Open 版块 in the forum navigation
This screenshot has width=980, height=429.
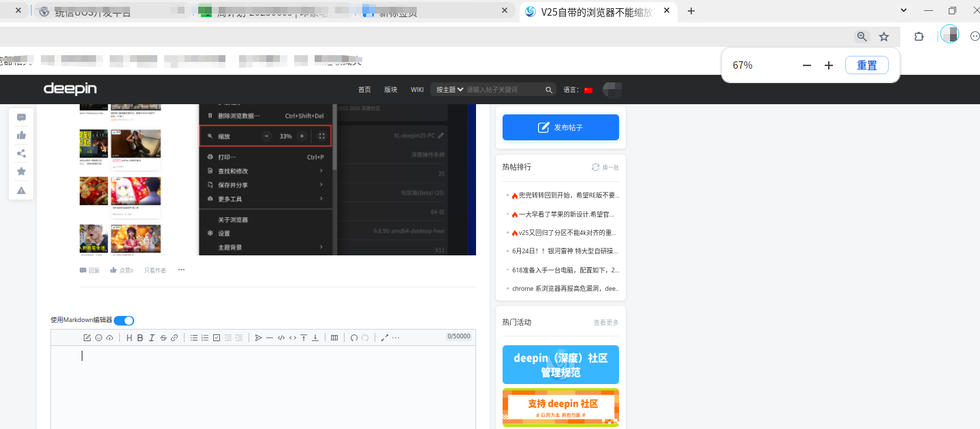click(391, 90)
